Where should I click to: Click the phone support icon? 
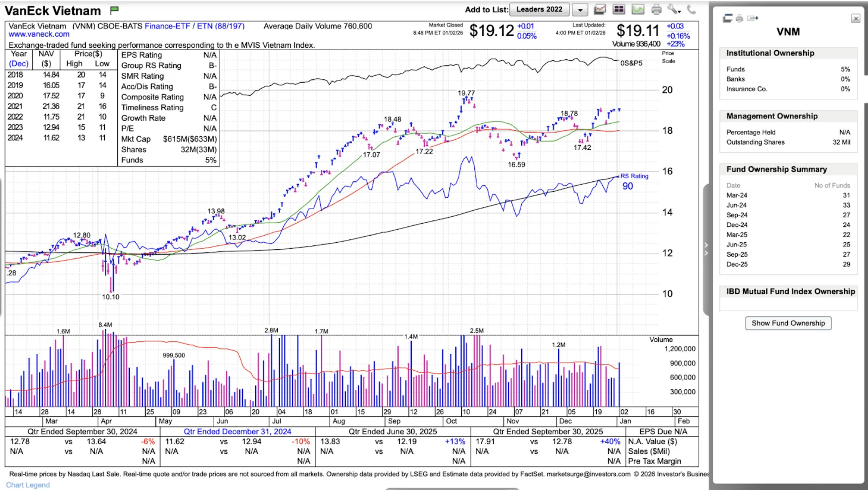click(691, 9)
